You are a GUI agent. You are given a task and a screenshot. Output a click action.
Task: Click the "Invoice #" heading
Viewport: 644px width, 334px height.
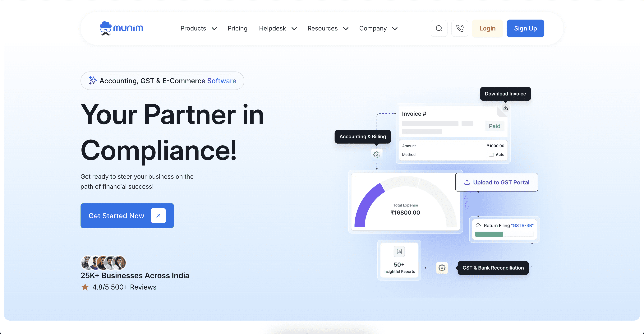pyautogui.click(x=414, y=114)
